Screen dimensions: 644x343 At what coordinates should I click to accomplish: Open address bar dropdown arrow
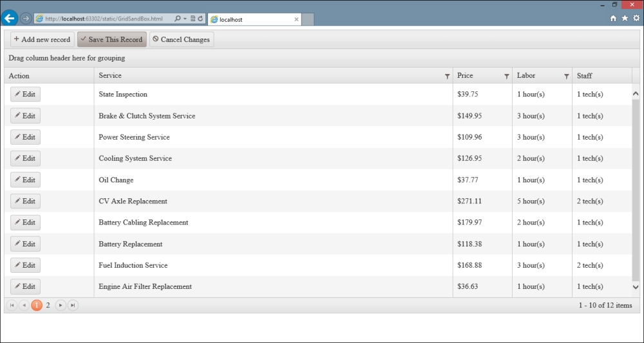pos(185,19)
